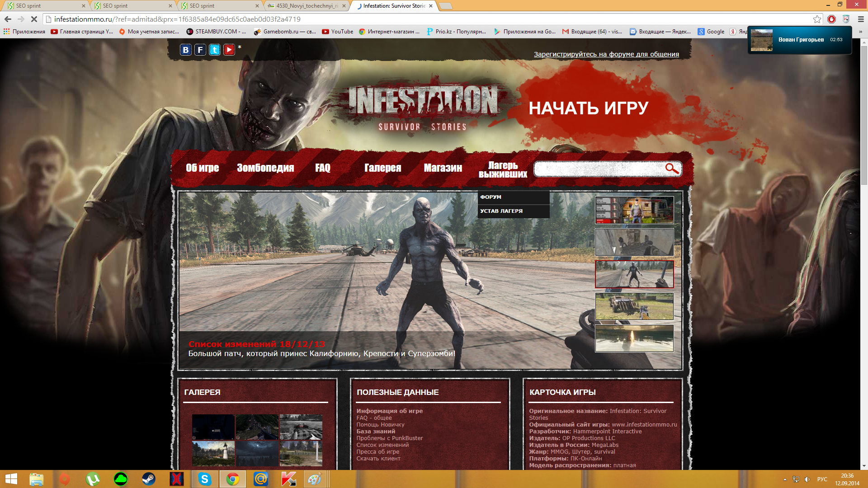Select the second slider thumbnail
Screen dimensions: 868x488
click(634, 242)
